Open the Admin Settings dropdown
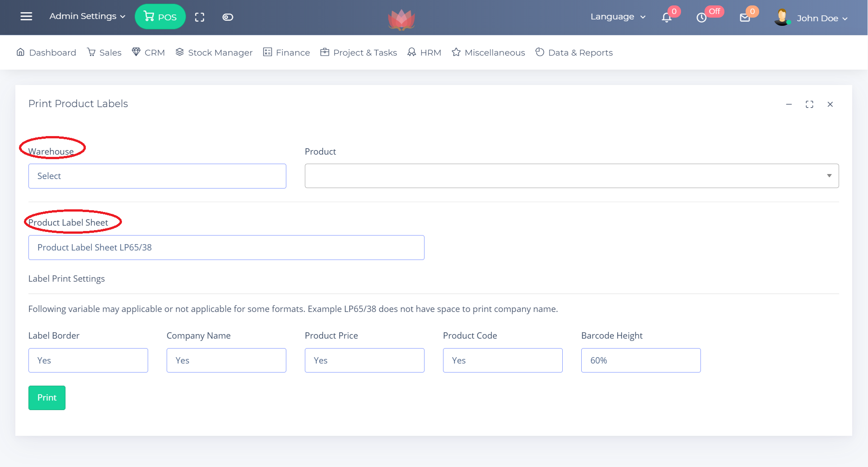 (x=87, y=16)
